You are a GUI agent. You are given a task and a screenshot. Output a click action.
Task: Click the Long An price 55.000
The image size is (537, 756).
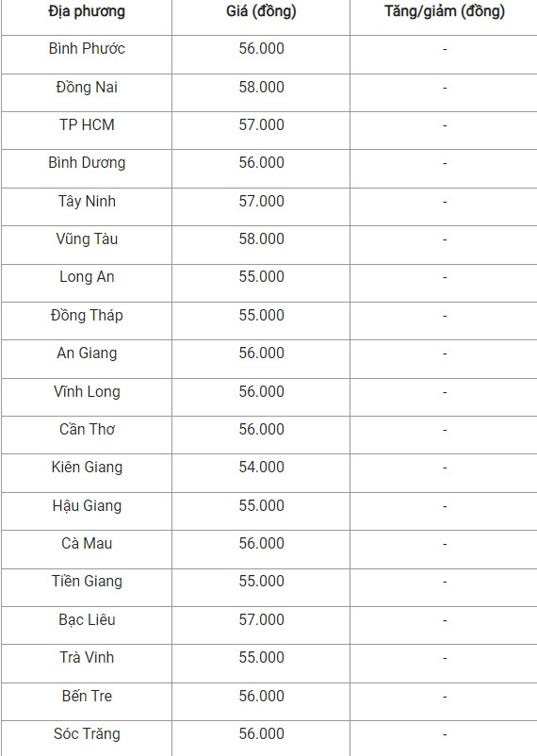(261, 277)
